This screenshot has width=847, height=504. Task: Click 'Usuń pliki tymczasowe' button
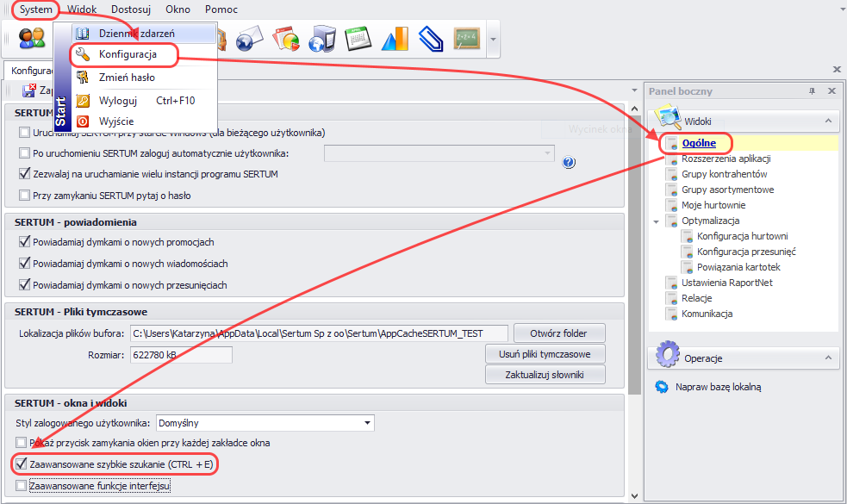pos(545,354)
